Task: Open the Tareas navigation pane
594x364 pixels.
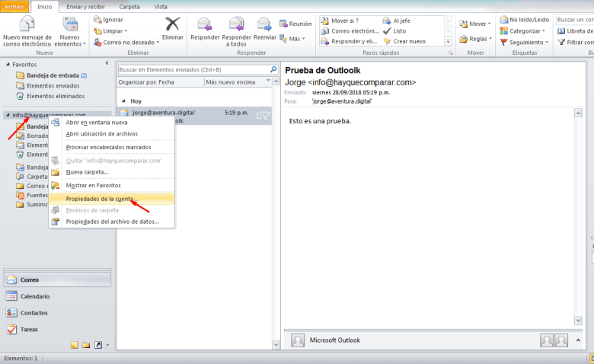Action: [x=30, y=330]
